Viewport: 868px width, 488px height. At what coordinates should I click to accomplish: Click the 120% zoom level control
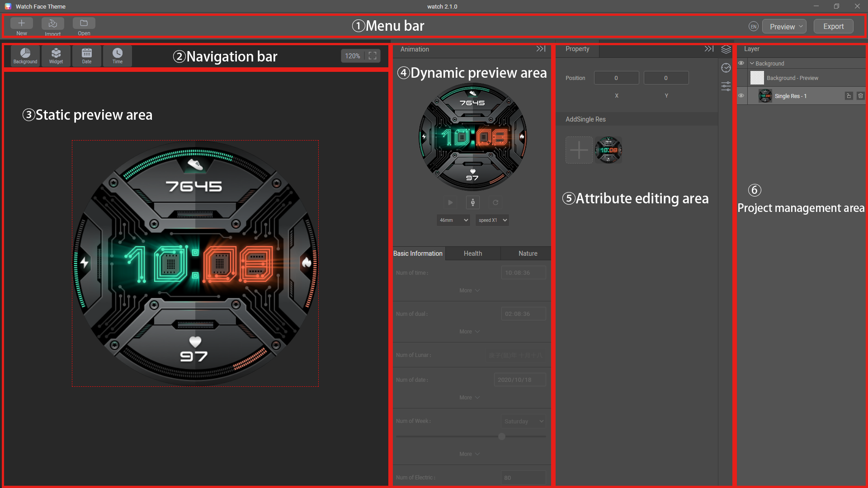353,56
